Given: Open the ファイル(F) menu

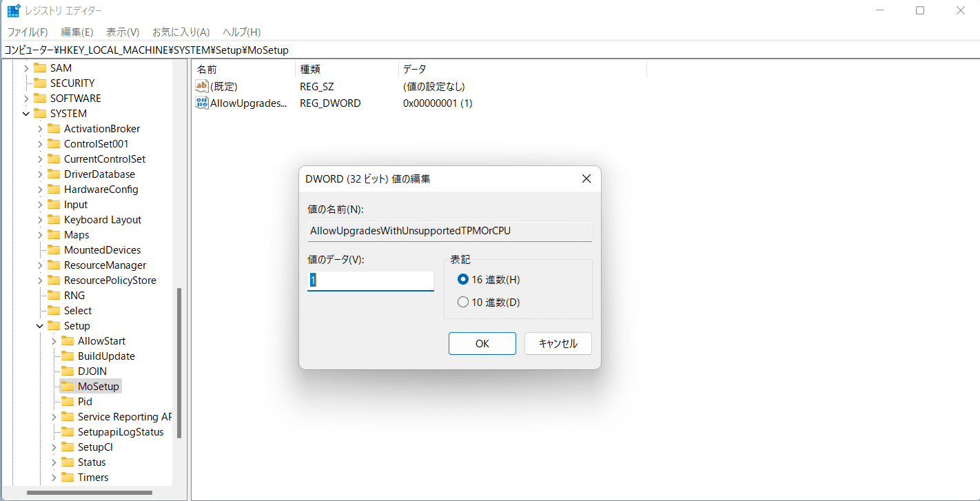Looking at the screenshot, I should (x=28, y=32).
